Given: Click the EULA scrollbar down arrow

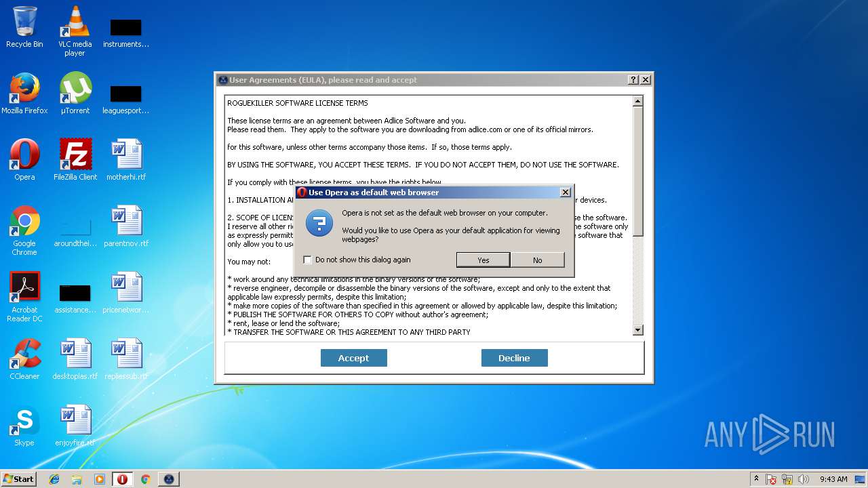Looking at the screenshot, I should [x=637, y=330].
